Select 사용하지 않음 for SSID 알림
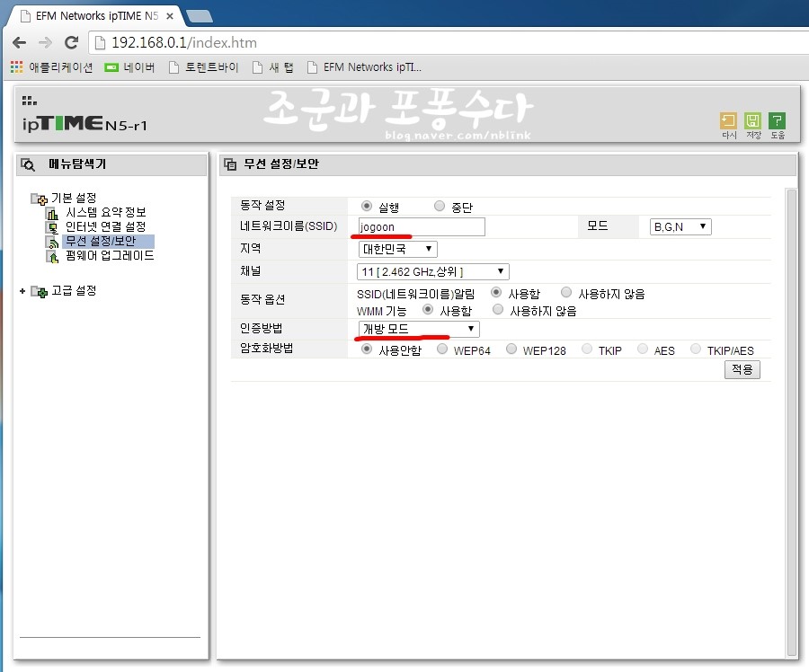Viewport: 809px width, 672px height. [566, 293]
